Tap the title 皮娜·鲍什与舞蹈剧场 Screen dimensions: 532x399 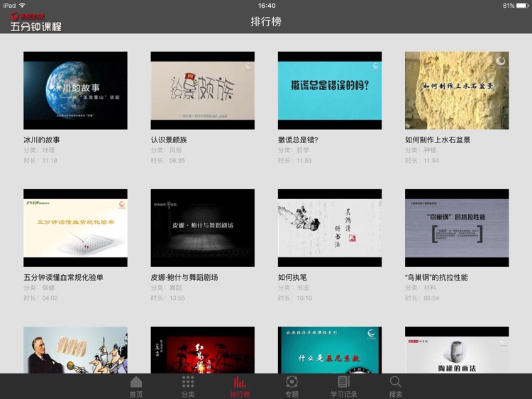tap(184, 277)
